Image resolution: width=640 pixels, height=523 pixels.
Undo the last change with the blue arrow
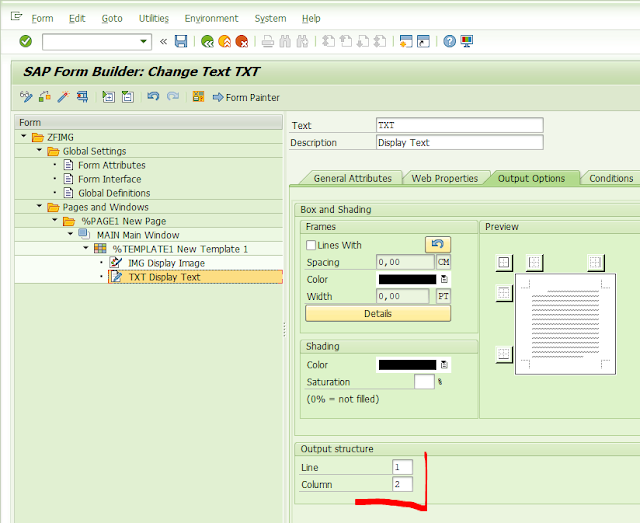pyautogui.click(x=153, y=97)
